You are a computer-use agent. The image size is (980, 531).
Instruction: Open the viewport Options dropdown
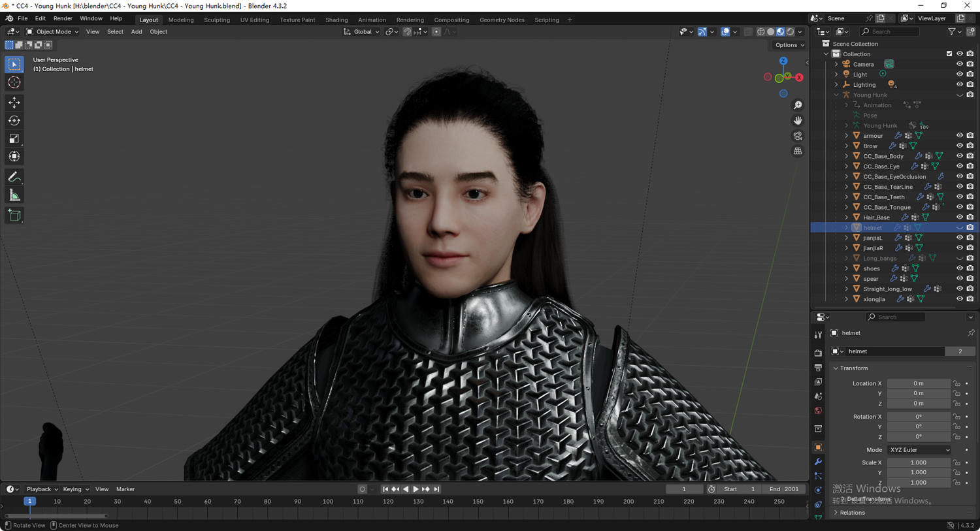789,45
